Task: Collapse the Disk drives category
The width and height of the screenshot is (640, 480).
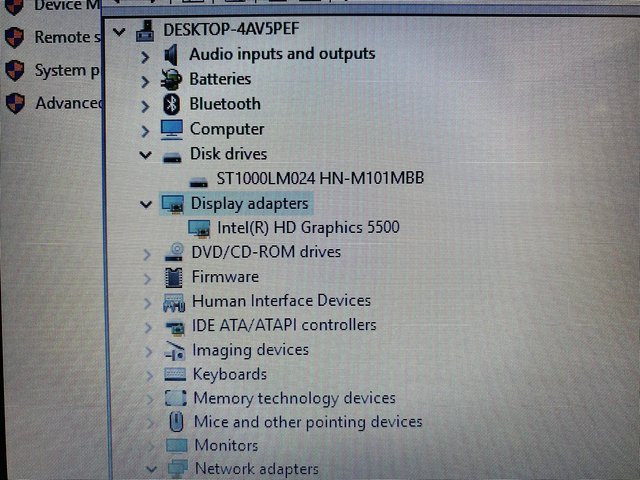Action: [x=146, y=155]
